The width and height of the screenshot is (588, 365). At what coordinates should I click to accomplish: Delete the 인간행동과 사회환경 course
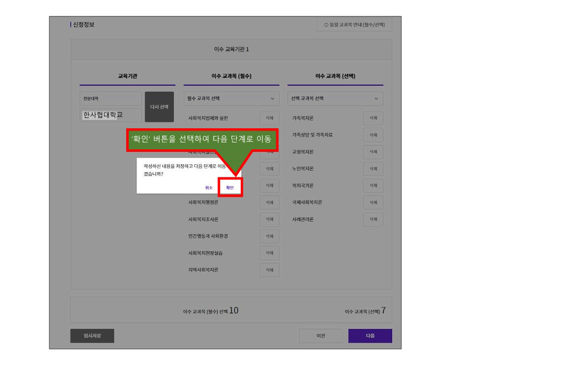(x=269, y=236)
